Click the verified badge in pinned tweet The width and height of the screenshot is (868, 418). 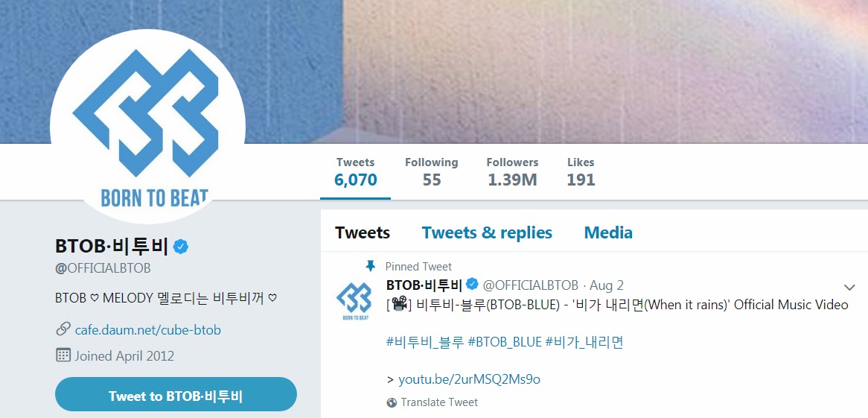[x=472, y=285]
